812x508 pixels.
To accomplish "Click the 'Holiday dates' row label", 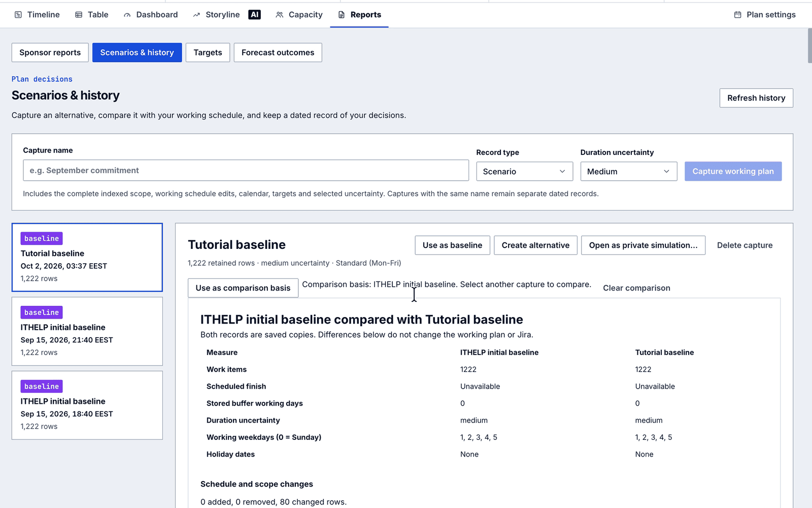I will tap(230, 455).
